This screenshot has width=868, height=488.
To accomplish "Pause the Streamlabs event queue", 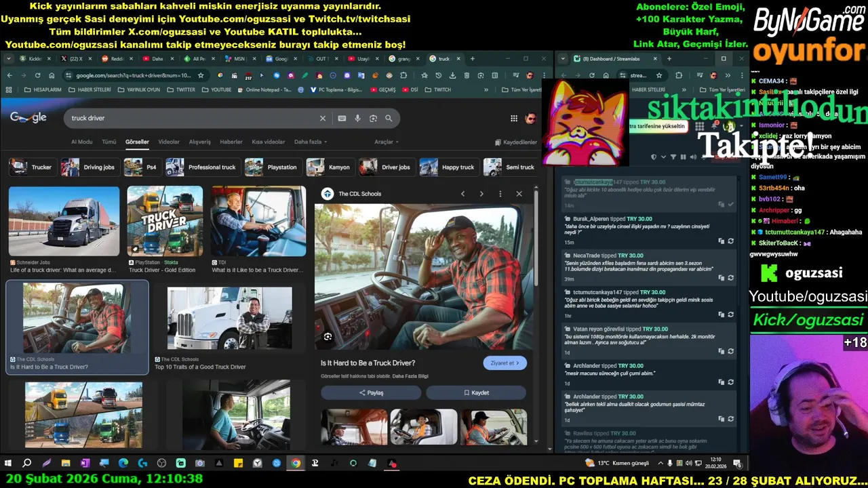I will [x=683, y=157].
